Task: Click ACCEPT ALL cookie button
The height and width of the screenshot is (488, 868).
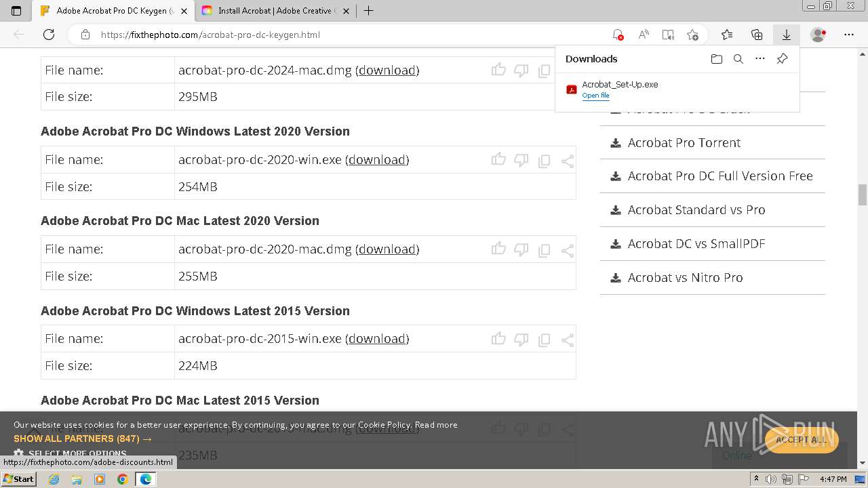Action: click(801, 440)
